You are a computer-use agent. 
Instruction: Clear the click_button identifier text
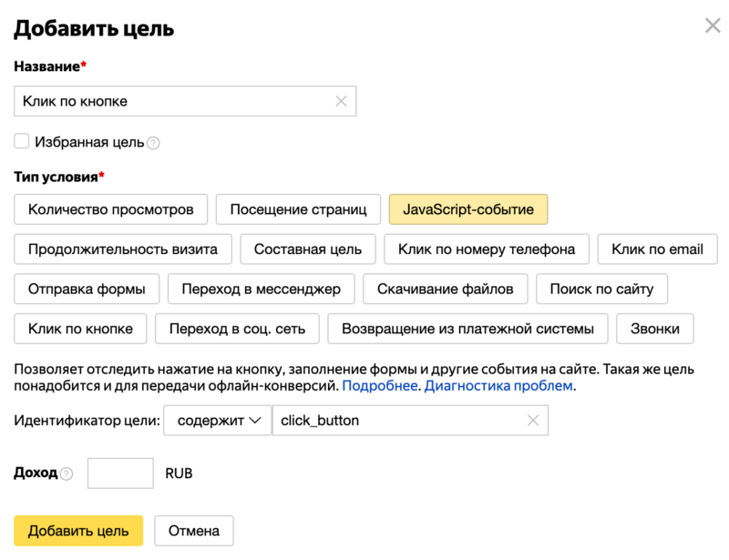click(533, 421)
